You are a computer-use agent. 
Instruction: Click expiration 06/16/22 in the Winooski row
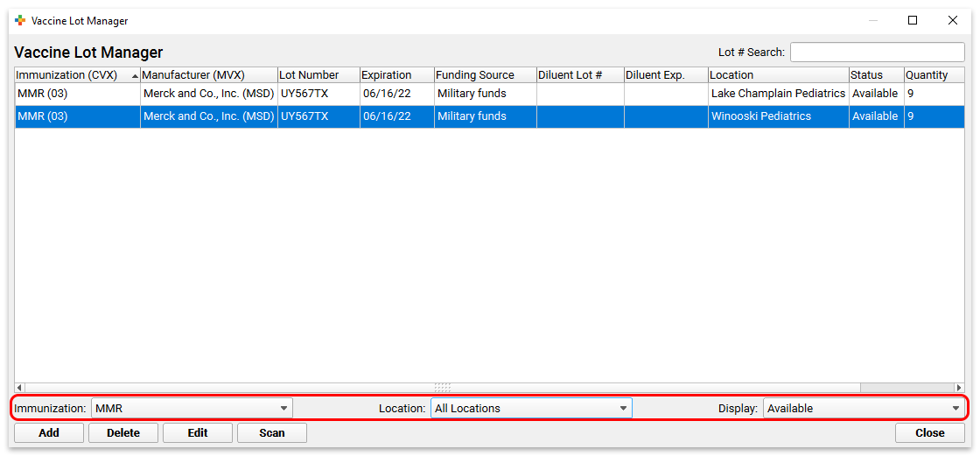[397, 116]
